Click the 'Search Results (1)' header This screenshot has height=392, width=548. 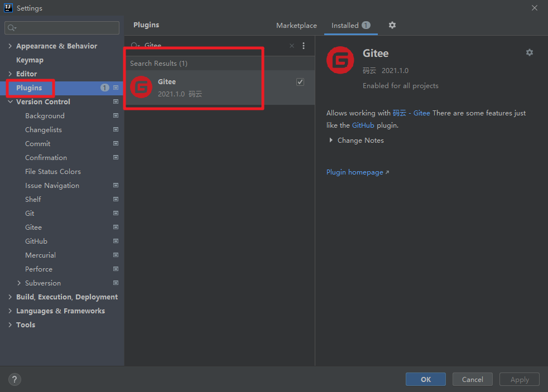click(x=158, y=64)
